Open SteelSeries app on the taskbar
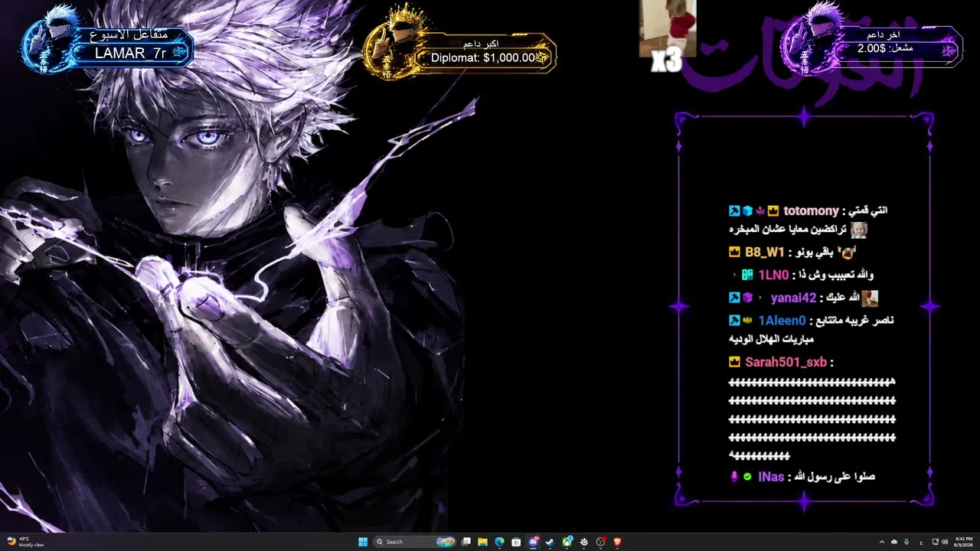Image resolution: width=980 pixels, height=551 pixels. (x=584, y=542)
